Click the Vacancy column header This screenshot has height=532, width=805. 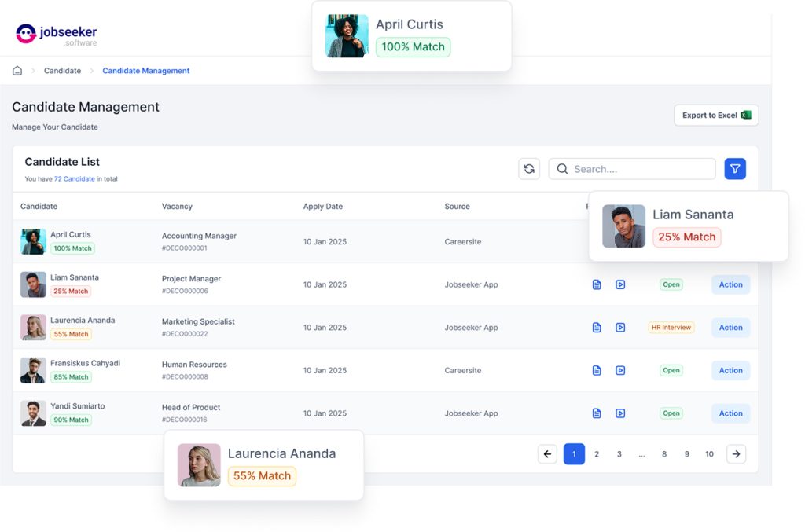pyautogui.click(x=177, y=206)
